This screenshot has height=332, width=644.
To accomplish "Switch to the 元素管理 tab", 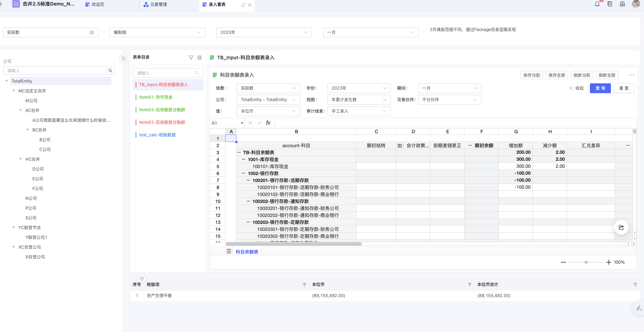I will [156, 5].
